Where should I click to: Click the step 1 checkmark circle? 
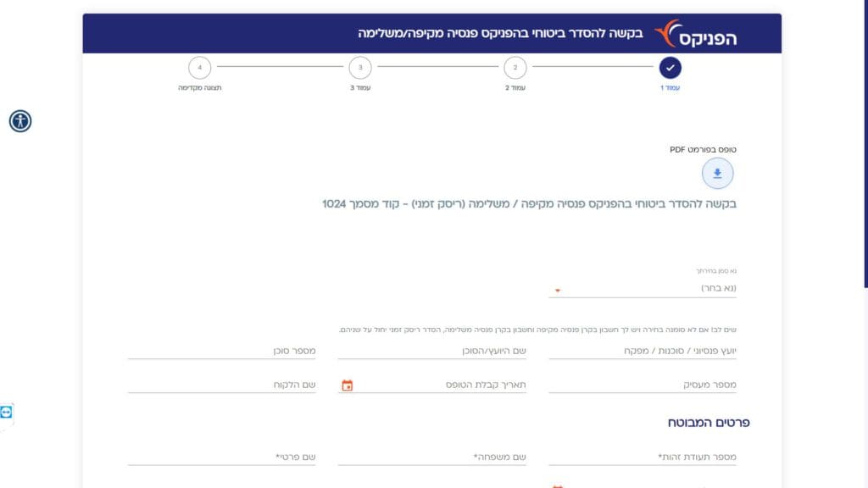point(670,67)
